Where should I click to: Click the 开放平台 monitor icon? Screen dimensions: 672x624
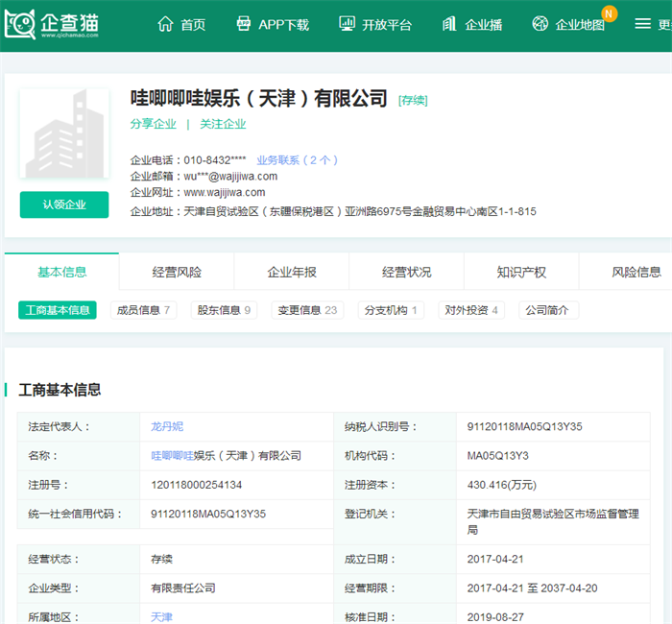coord(347,24)
